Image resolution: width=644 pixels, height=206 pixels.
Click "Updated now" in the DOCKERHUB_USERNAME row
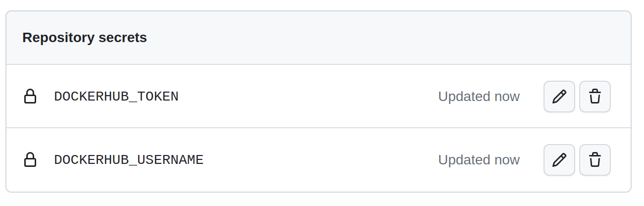coord(479,160)
